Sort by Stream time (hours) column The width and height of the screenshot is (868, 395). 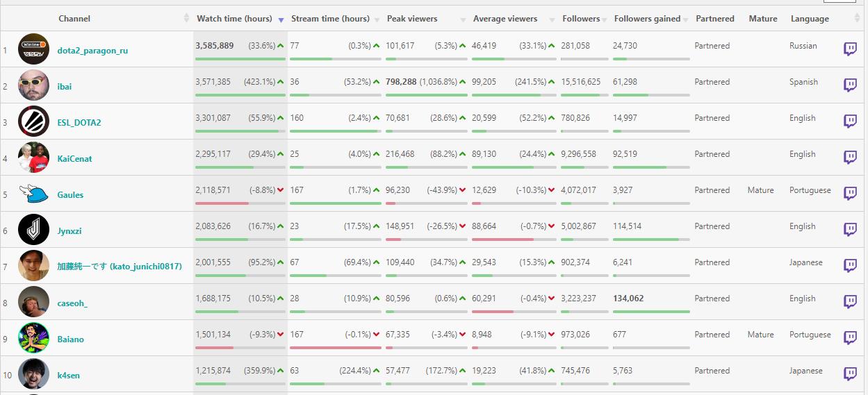tap(330, 19)
